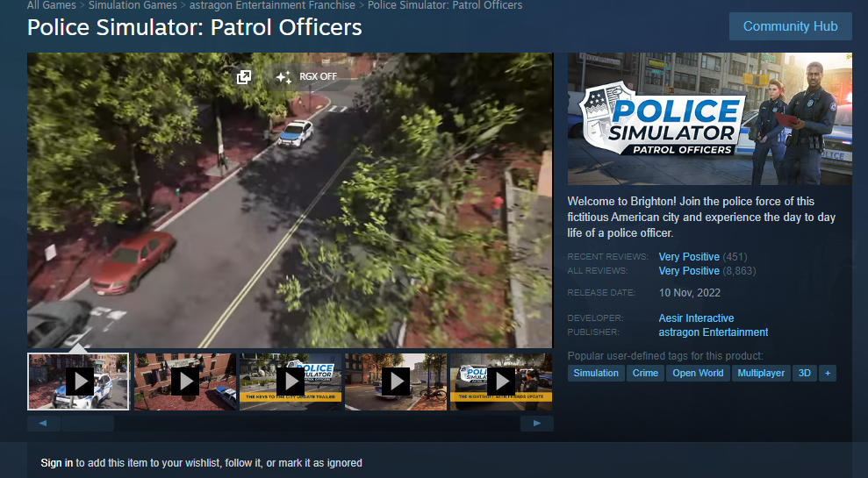Select the Crime tag
The width and height of the screenshot is (868, 478).
pos(645,373)
